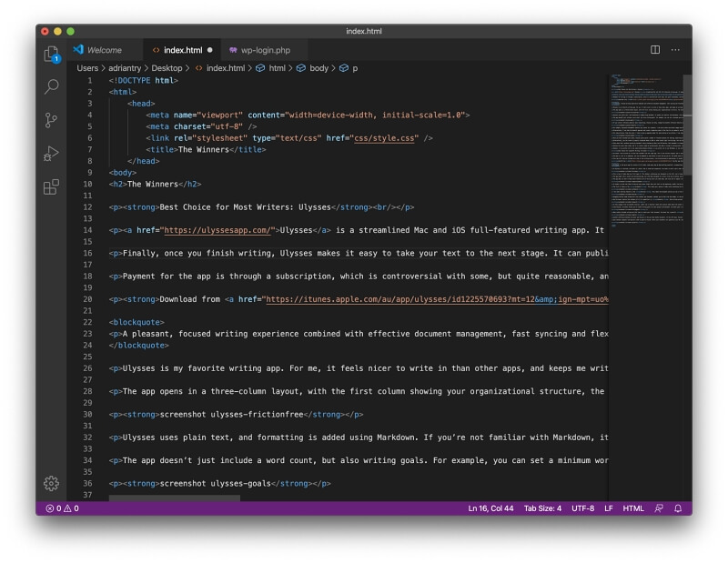
Task: Follow the https://ulyssesapp.com/ link
Action: (217, 230)
